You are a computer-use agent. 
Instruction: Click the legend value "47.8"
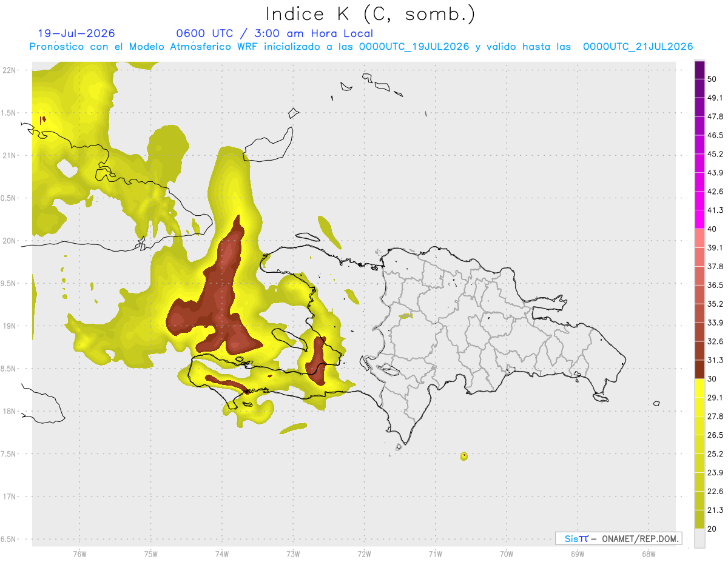715,116
